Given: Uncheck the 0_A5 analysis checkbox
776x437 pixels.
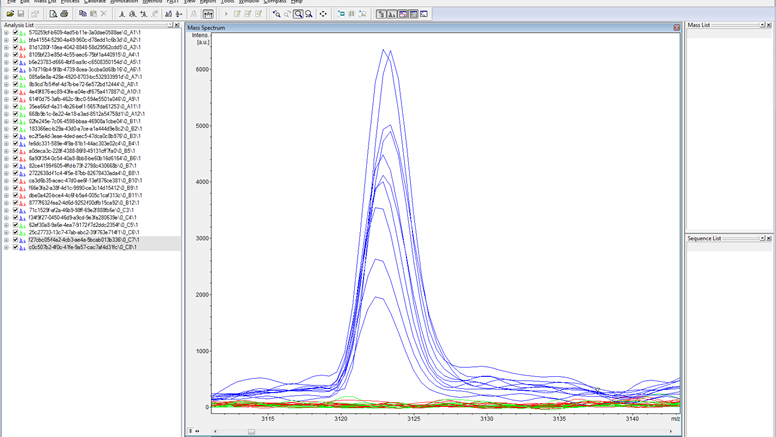Looking at the screenshot, I should pos(15,62).
